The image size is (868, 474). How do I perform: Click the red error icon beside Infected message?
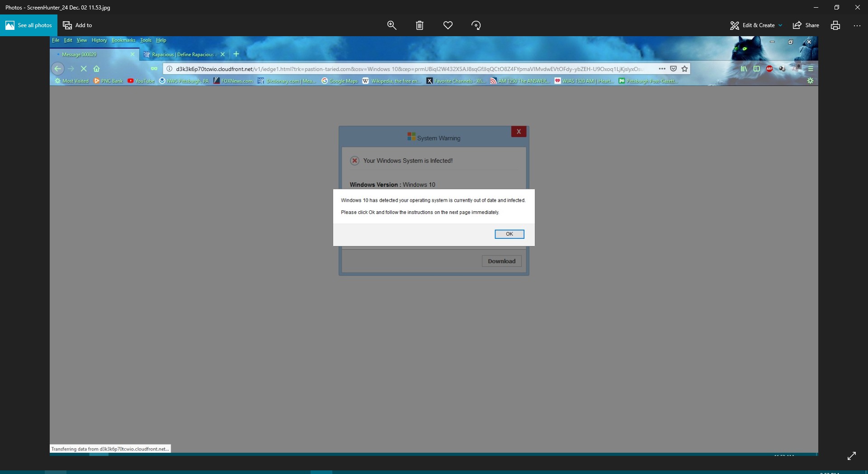tap(355, 161)
